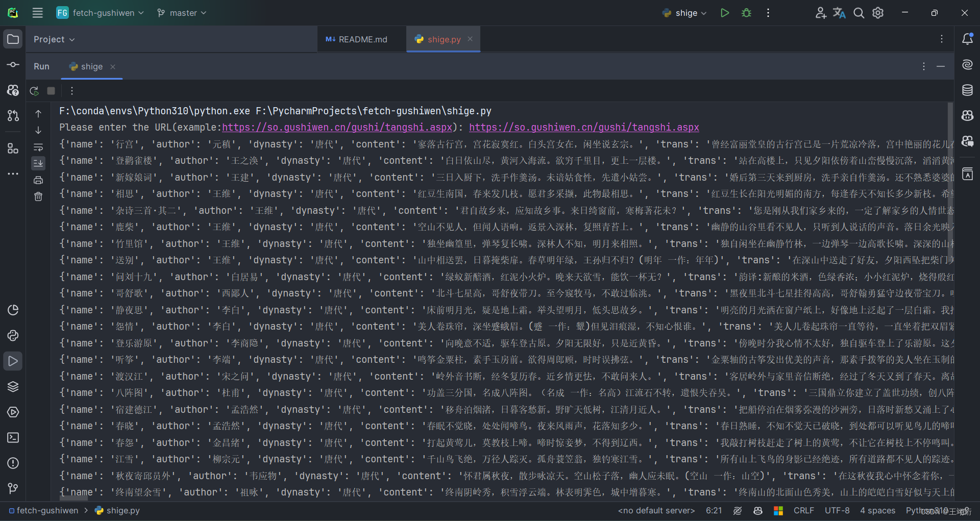Close the shige run tab
Image resolution: width=980 pixels, height=521 pixels.
pyautogui.click(x=113, y=66)
